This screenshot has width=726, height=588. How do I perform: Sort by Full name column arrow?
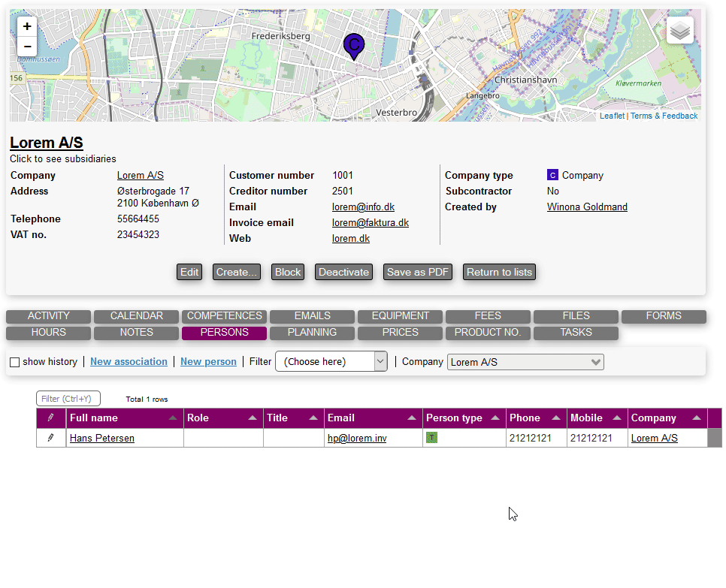pos(174,418)
